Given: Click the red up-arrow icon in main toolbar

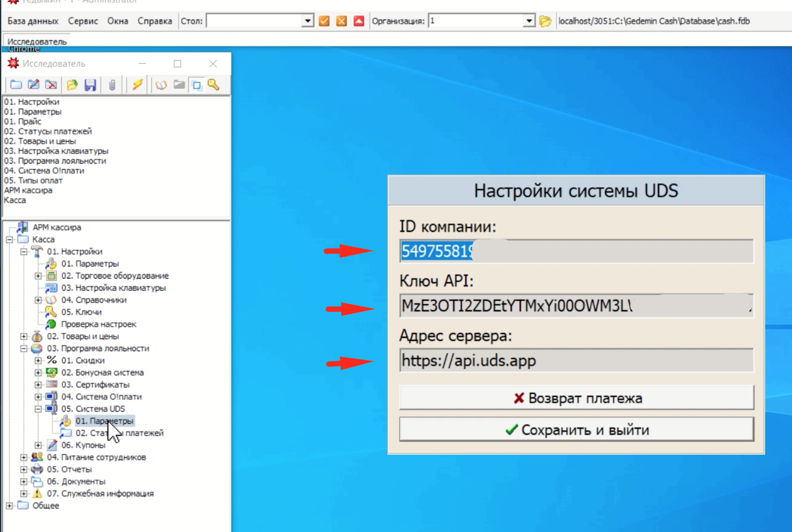Looking at the screenshot, I should tap(359, 21).
